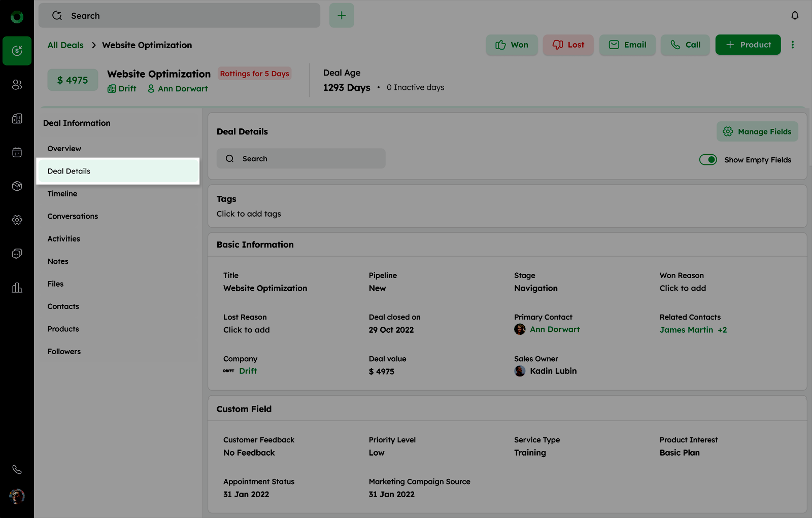
Task: Open the Conversations section
Action: [73, 216]
